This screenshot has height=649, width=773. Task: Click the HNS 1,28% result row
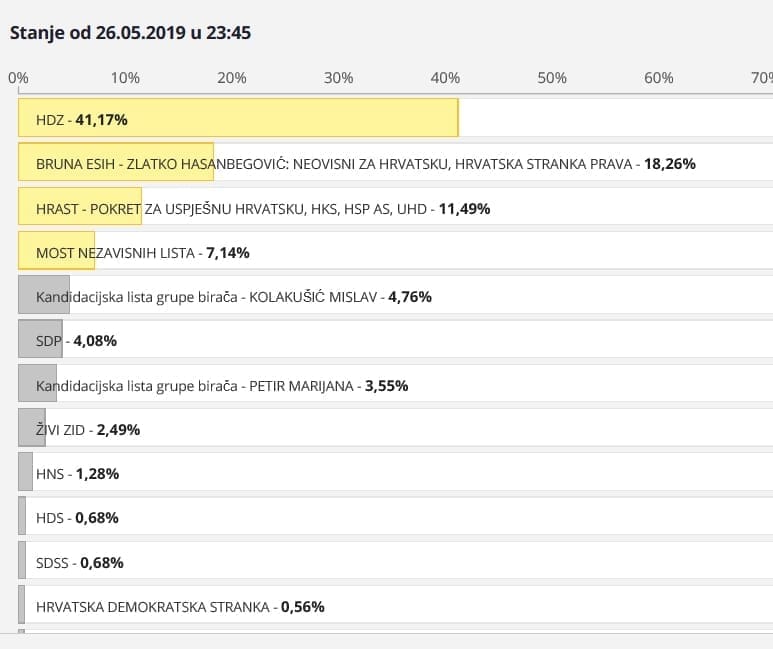(x=77, y=473)
